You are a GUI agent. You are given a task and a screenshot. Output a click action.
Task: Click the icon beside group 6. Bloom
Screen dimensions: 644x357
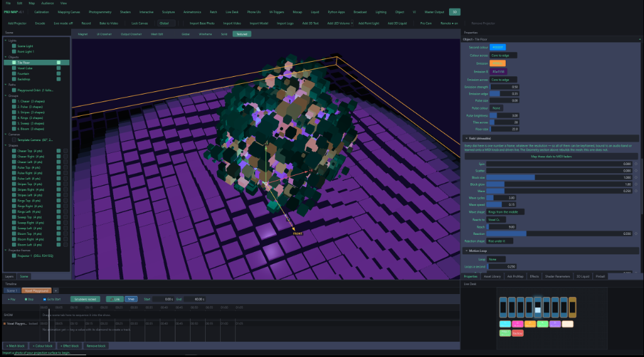coord(14,128)
